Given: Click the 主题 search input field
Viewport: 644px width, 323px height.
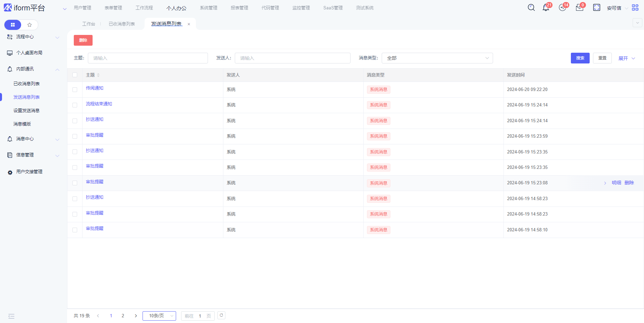Looking at the screenshot, I should pyautogui.click(x=148, y=58).
